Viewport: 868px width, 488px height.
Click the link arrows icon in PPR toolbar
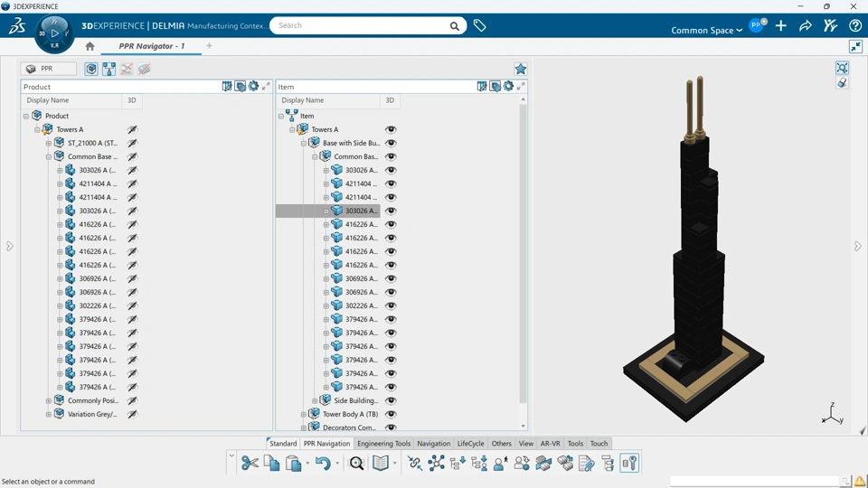[415, 463]
